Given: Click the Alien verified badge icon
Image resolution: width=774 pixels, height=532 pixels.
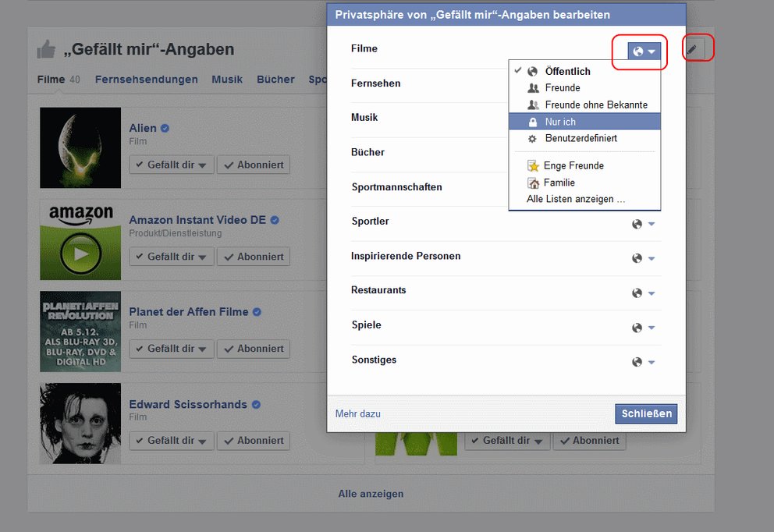Looking at the screenshot, I should click(165, 128).
